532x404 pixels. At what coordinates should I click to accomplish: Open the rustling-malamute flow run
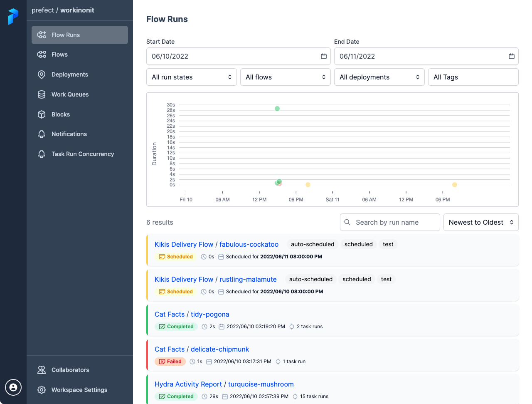pyautogui.click(x=248, y=279)
